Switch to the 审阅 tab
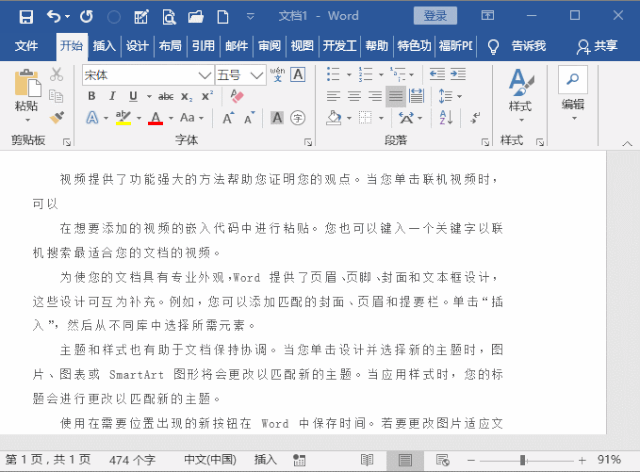640x472 pixels. pos(269,46)
